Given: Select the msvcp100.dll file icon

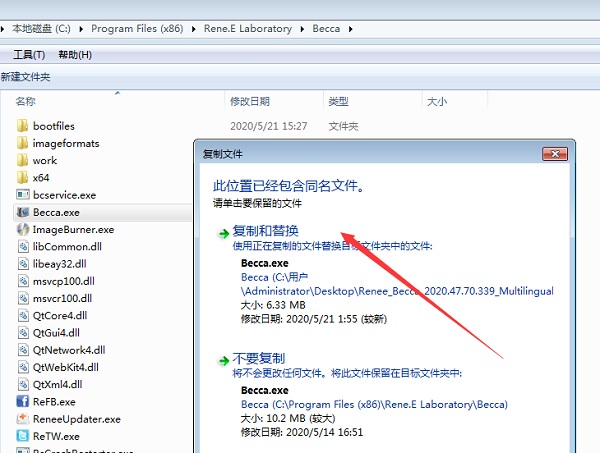Looking at the screenshot, I should (23, 281).
